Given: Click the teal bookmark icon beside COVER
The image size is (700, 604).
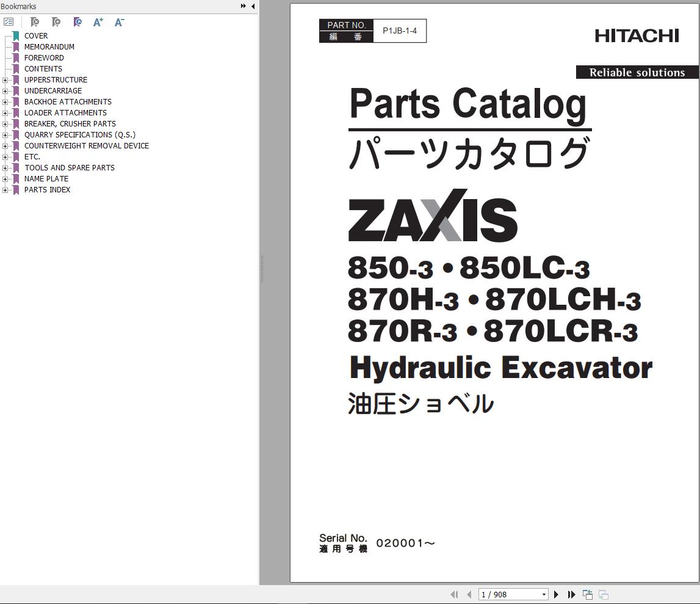Looking at the screenshot, I should 16,36.
